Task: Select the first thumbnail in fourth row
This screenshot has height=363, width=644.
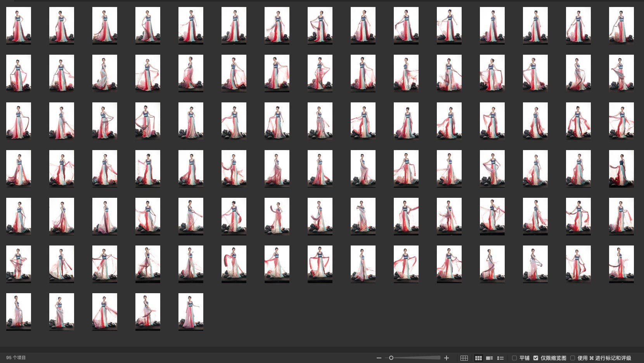Action: coord(19,169)
